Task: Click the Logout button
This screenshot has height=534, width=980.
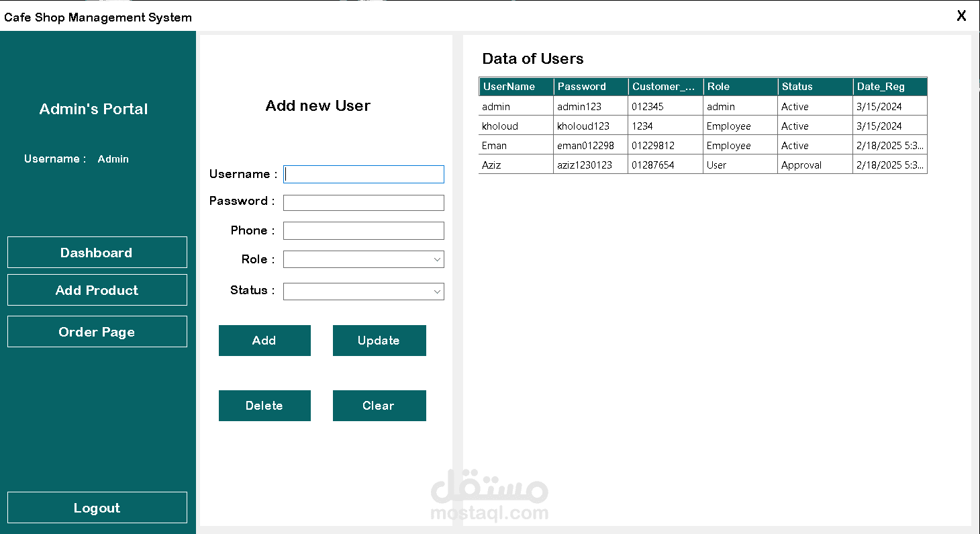Action: pyautogui.click(x=97, y=508)
